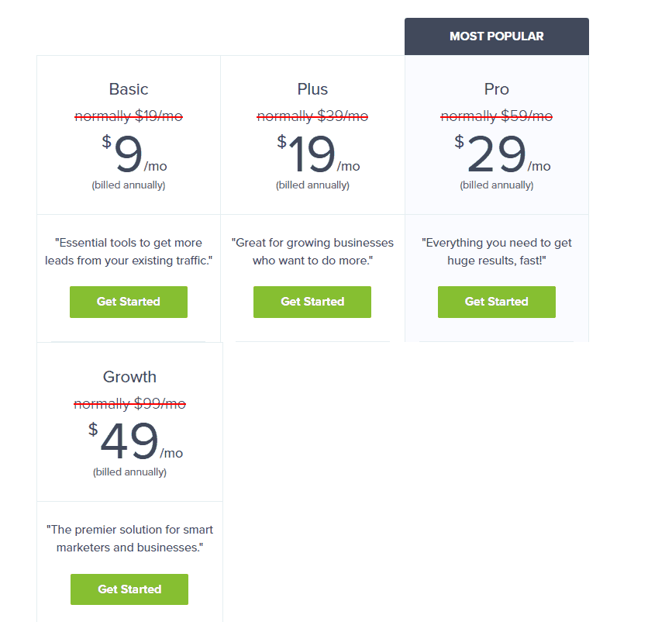Click Get Started under Growth plan
672x622 pixels.
(x=129, y=589)
